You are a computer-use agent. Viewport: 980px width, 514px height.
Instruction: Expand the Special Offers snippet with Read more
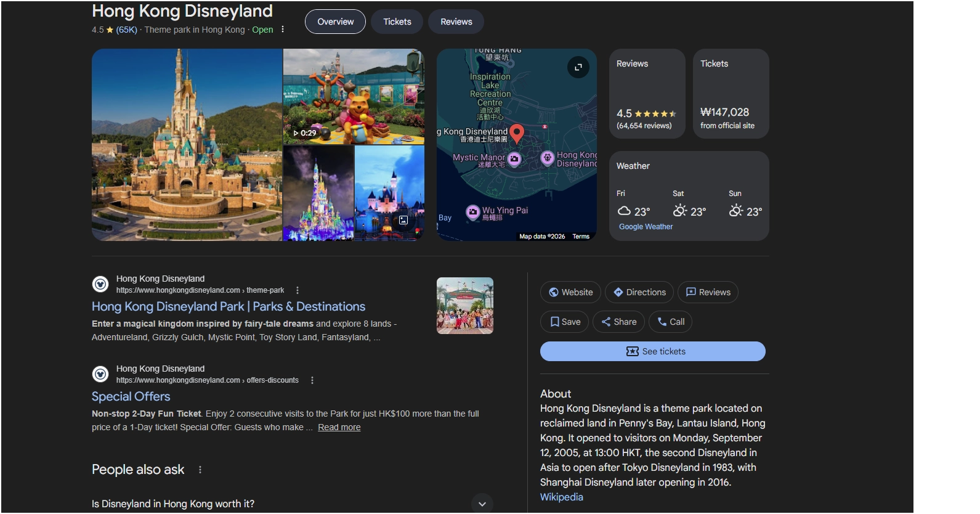339,427
